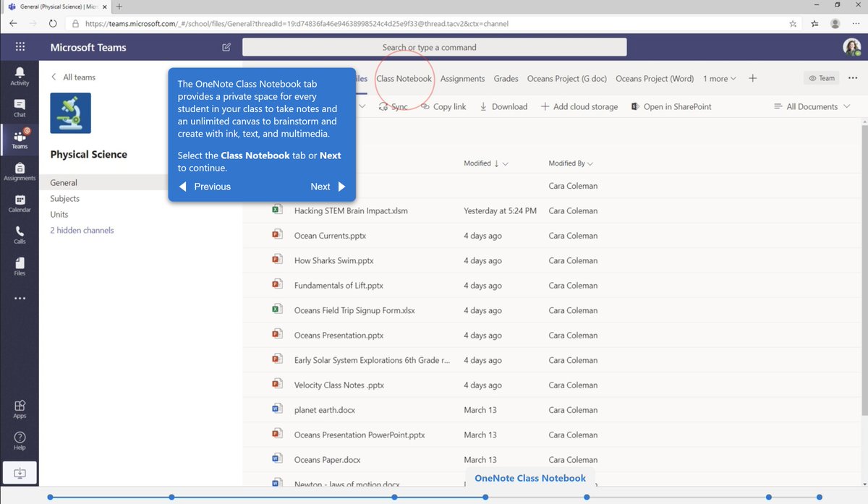Open Files in the left rail

coord(20,266)
